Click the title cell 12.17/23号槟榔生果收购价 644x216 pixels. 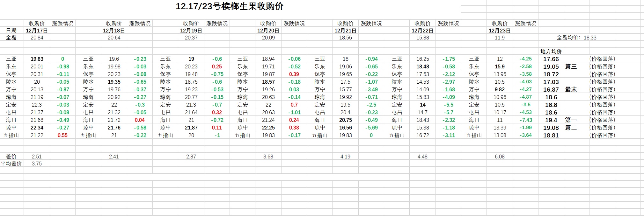click(x=230, y=6)
